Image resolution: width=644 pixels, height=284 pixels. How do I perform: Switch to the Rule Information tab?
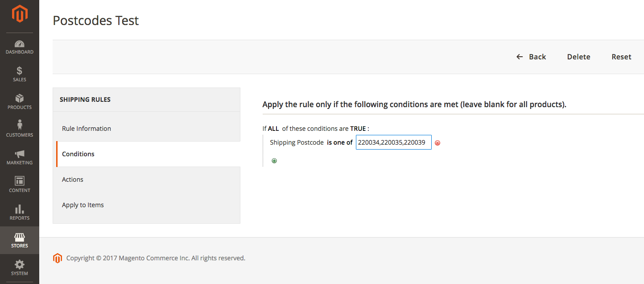tap(87, 129)
